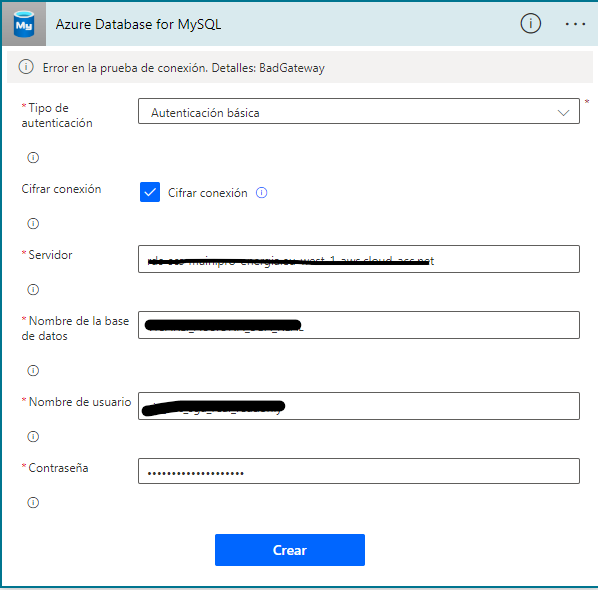Click info icon below the Cifrar conexión label

point(33,223)
